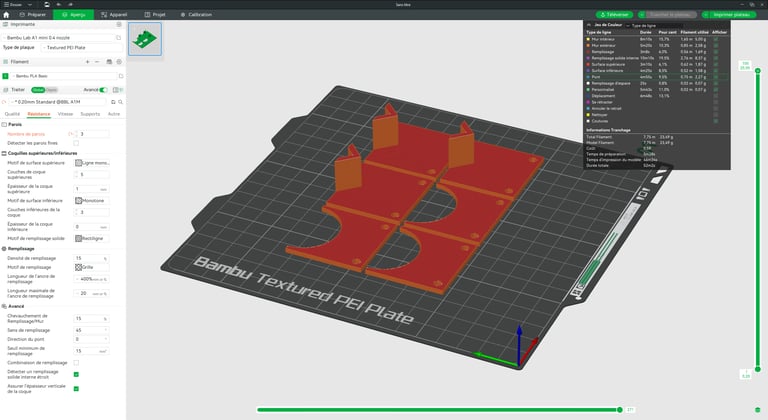Open the Fichier menu dropdown arrow
The height and width of the screenshot is (420, 768).
[30, 4]
